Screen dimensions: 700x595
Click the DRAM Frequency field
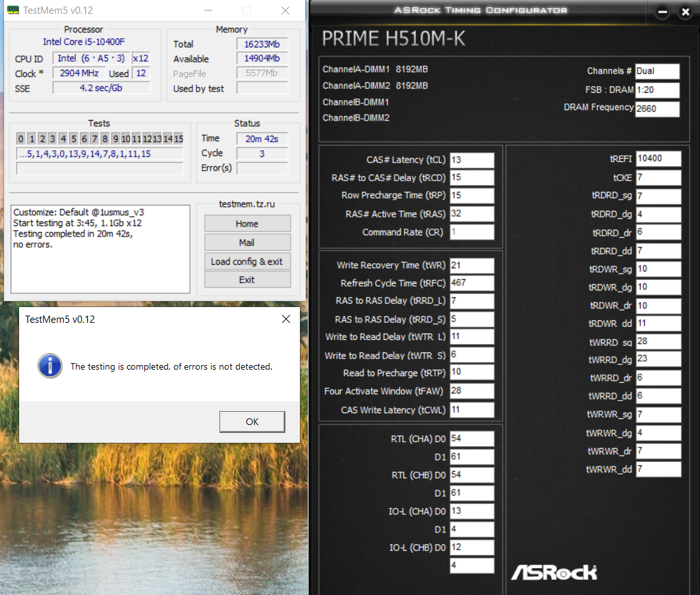coord(657,109)
